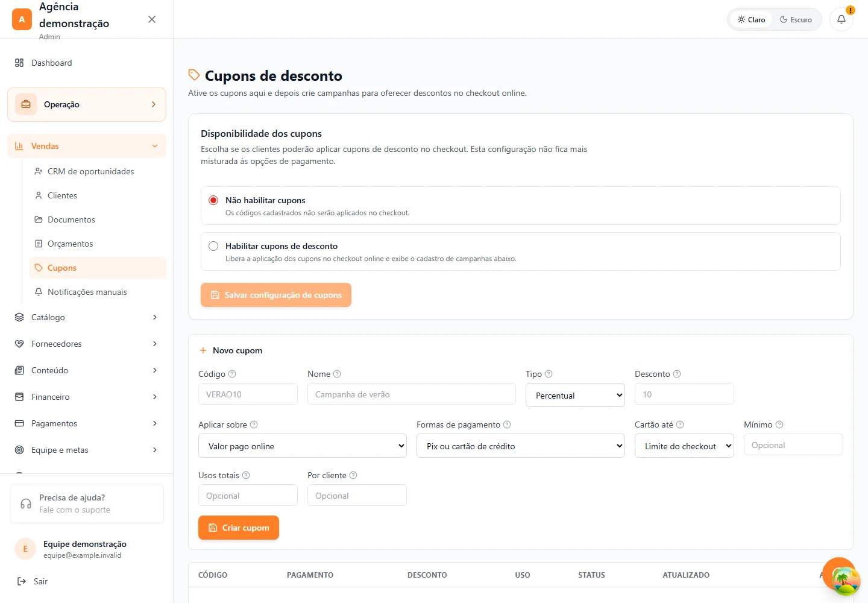Click Sair to log out

[33, 581]
